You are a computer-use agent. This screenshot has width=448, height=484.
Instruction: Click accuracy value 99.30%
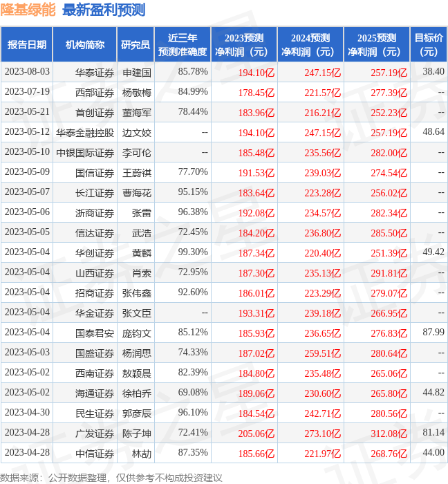(193, 252)
